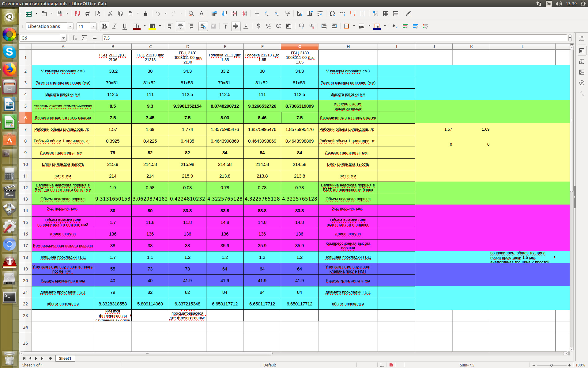Toggle the Background Color fill icon
This screenshot has height=368, width=588.
coord(377,26)
